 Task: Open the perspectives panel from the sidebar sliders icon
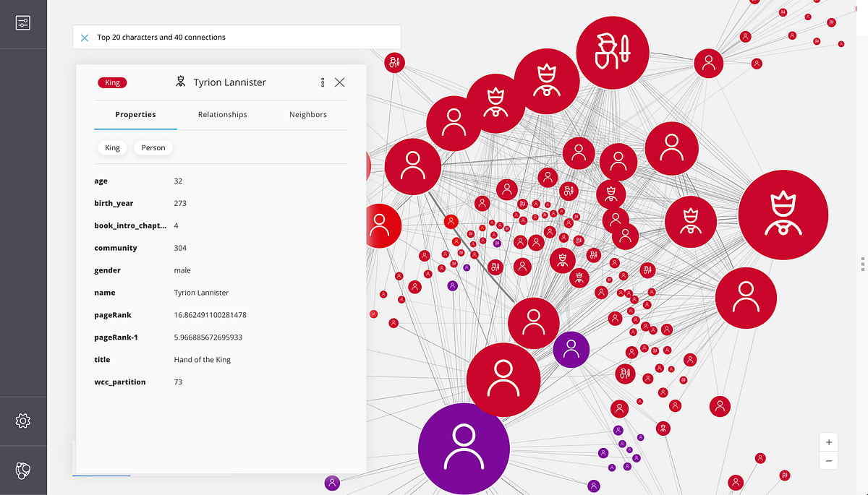(23, 22)
